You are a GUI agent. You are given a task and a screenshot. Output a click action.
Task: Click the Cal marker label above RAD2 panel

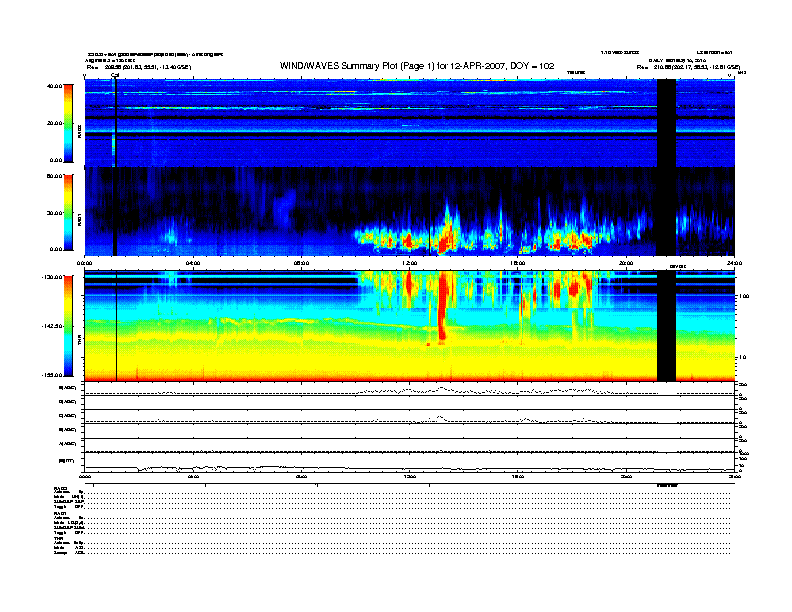pos(115,75)
